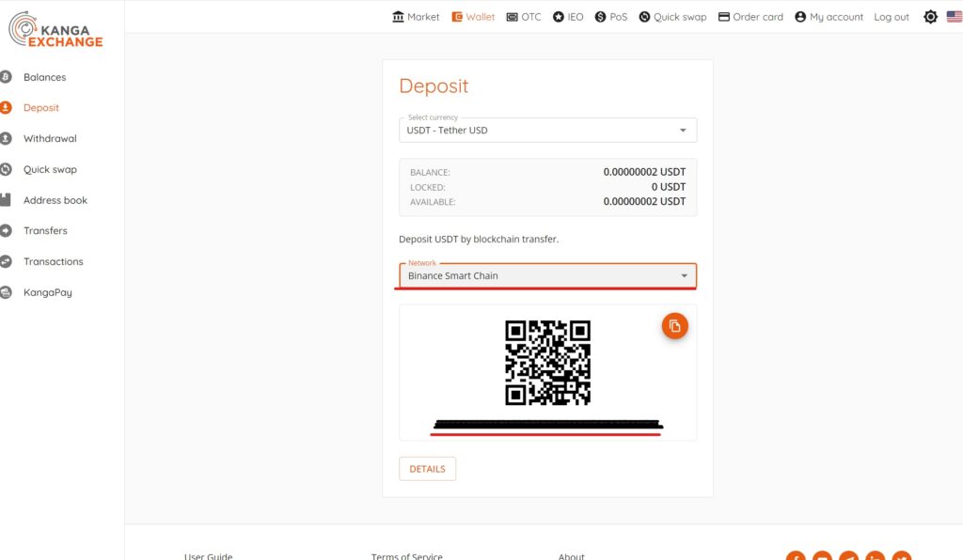Click the Address book sidebar icon

point(6,200)
